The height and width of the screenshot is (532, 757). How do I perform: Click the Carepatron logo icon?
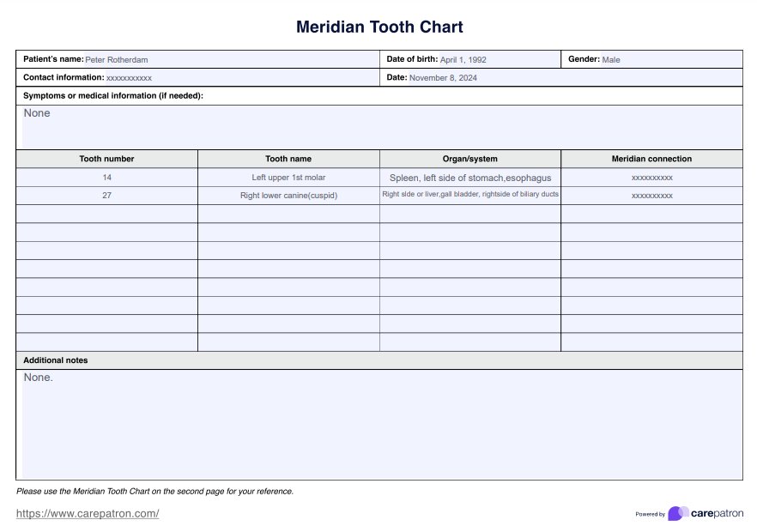pos(678,513)
